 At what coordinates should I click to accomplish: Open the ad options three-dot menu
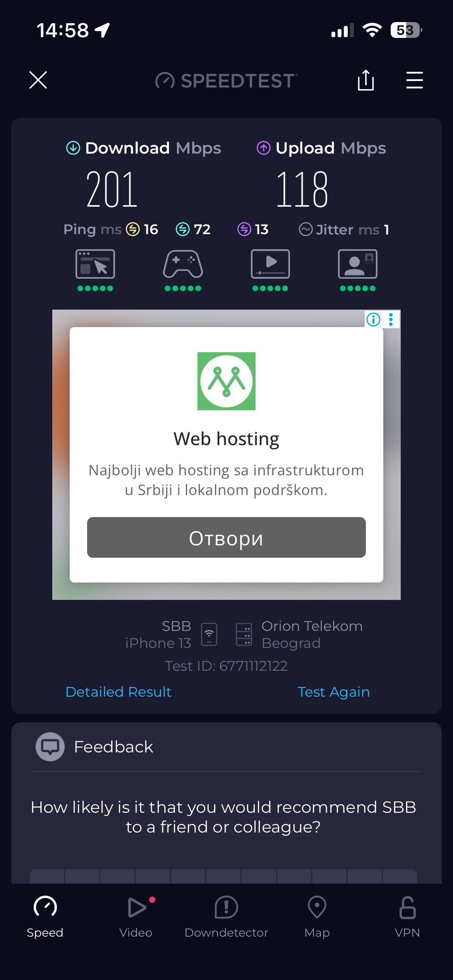[x=391, y=319]
